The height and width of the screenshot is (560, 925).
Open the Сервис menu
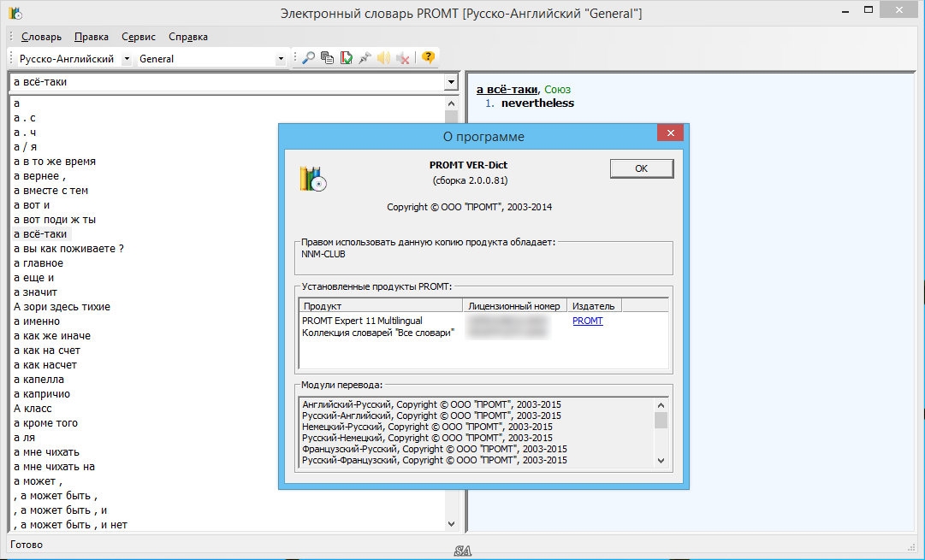point(139,37)
